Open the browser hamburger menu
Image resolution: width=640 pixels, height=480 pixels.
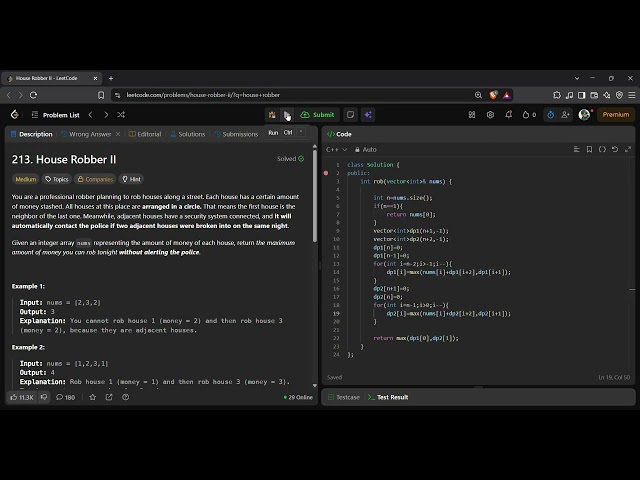point(632,95)
